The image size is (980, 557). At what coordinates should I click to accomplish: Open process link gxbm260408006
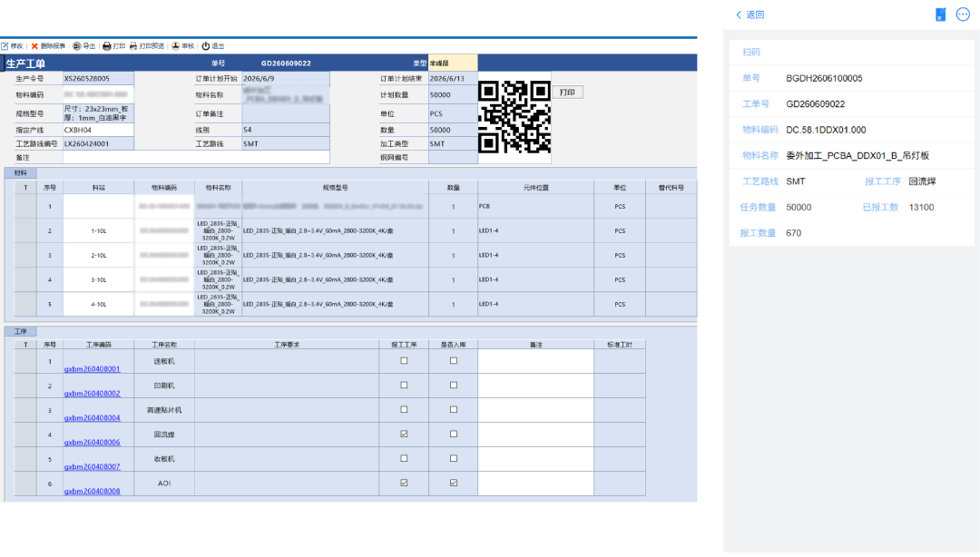pyautogui.click(x=92, y=442)
